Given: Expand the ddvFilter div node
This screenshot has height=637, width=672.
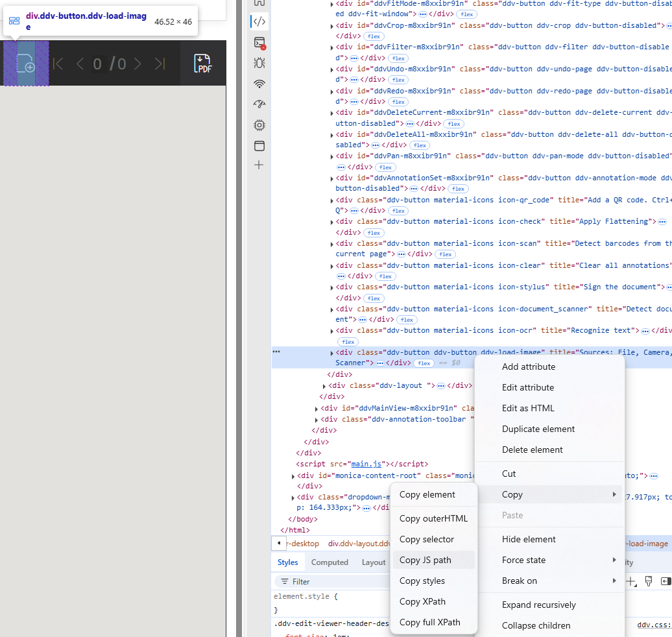Looking at the screenshot, I should click(x=332, y=47).
